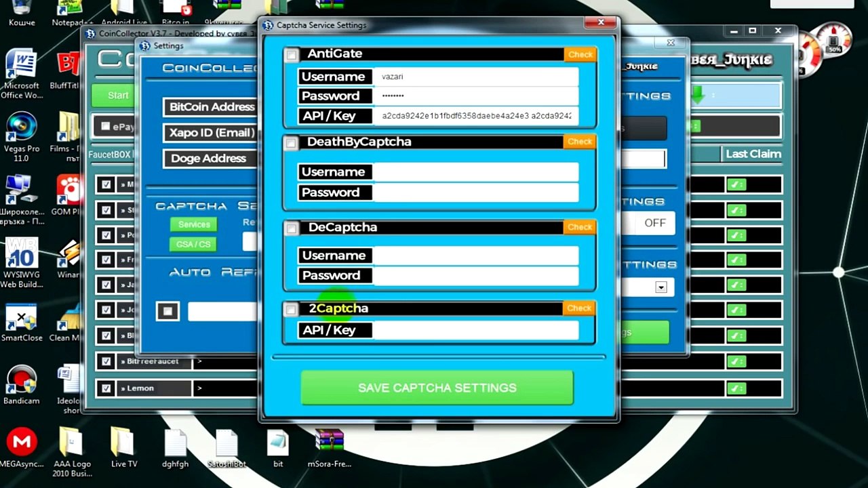Open the Широколентова връзка network shortcut

[x=21, y=200]
